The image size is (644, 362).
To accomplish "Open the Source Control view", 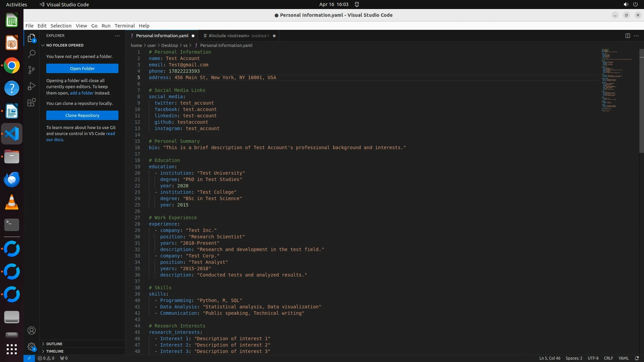I will (32, 70).
